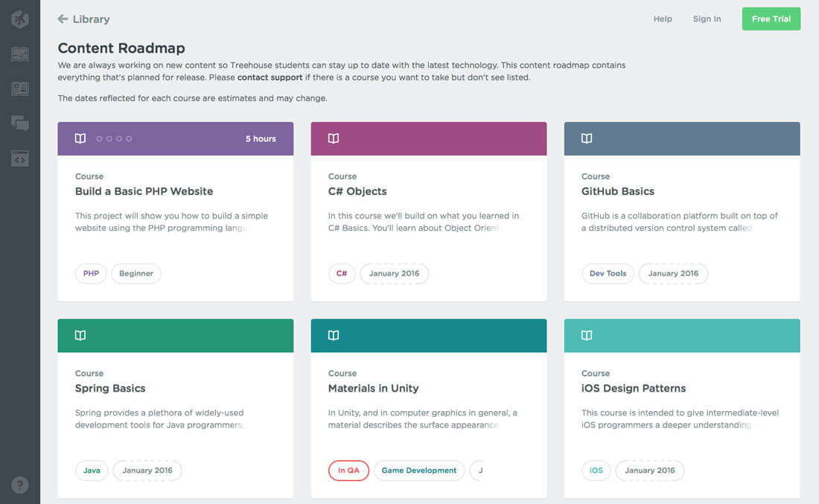Click the iOS tag
Viewport: 819px width, 504px height.
click(596, 470)
